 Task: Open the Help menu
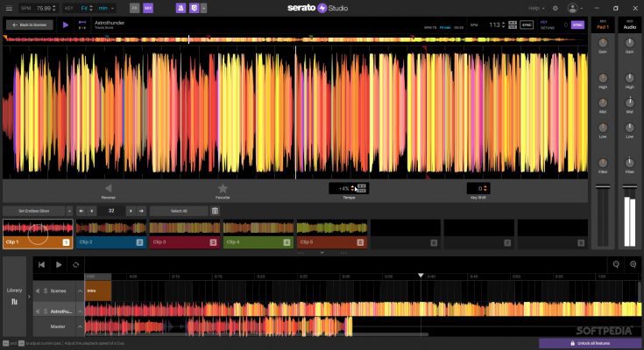tap(536, 8)
